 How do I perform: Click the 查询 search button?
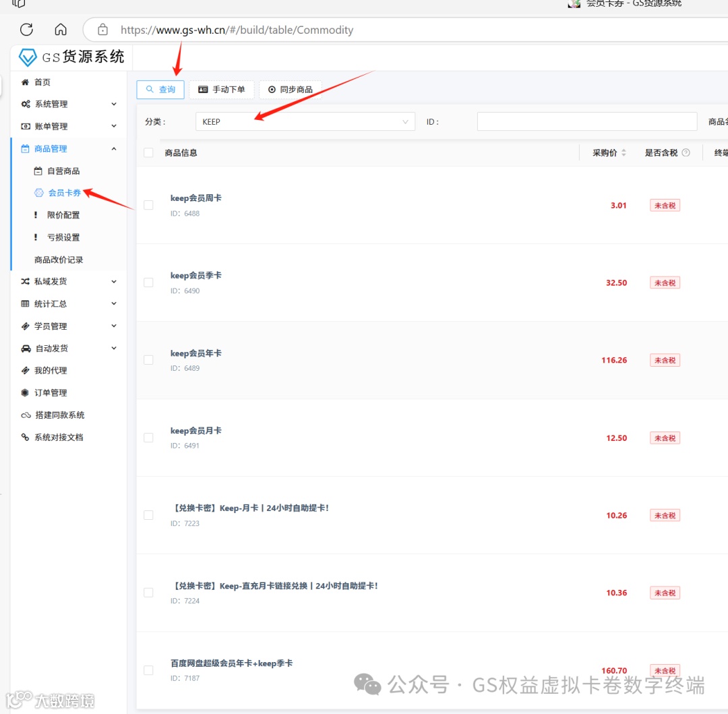[160, 90]
